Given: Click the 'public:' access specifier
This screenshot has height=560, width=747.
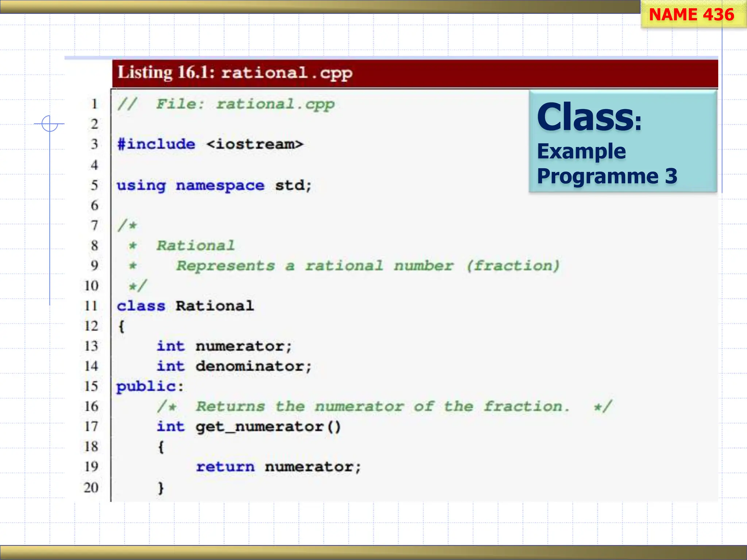Looking at the screenshot, I should coord(150,386).
